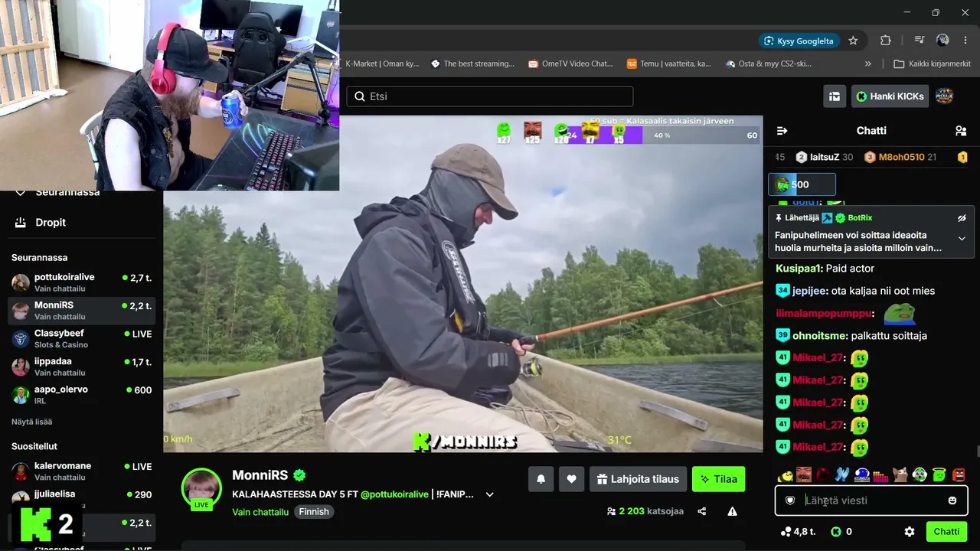Open the browser media controls icon

(920, 41)
